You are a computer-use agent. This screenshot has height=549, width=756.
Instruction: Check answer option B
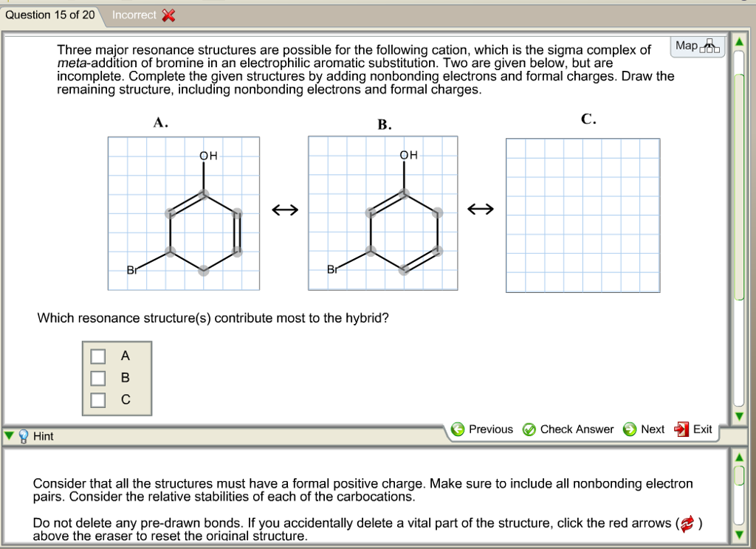coord(97,378)
